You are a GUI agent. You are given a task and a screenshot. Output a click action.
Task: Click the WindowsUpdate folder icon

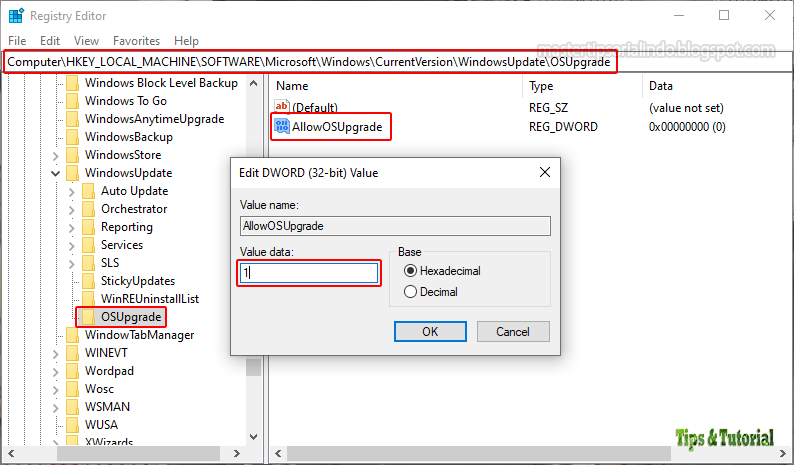(x=72, y=173)
